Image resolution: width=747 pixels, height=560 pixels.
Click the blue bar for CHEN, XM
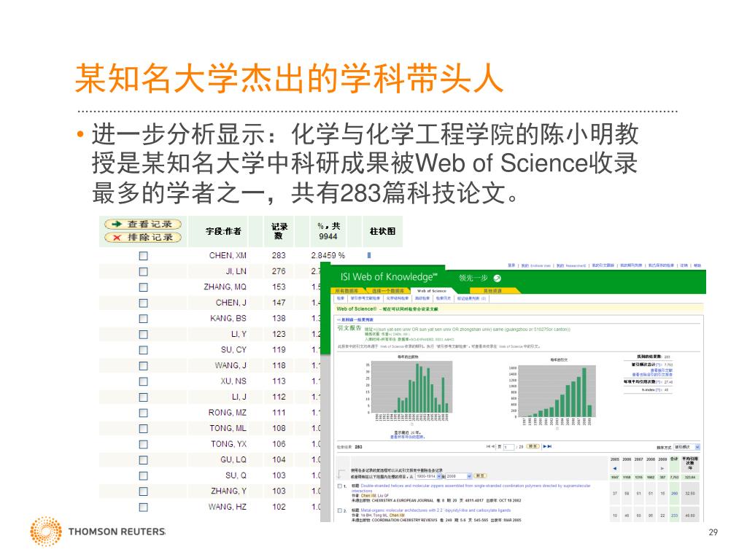(x=369, y=255)
